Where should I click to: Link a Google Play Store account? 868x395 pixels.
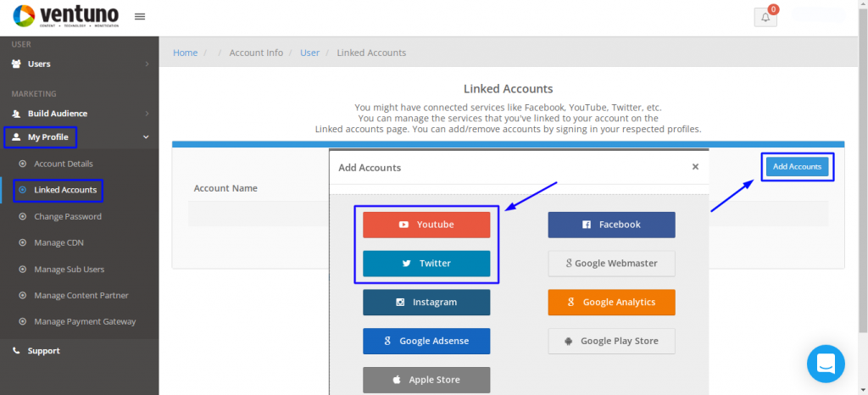612,341
